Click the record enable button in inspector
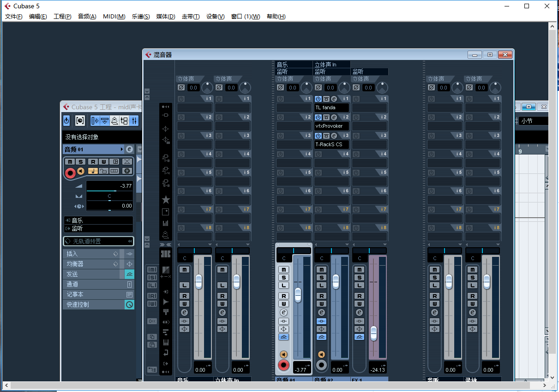 (x=70, y=173)
